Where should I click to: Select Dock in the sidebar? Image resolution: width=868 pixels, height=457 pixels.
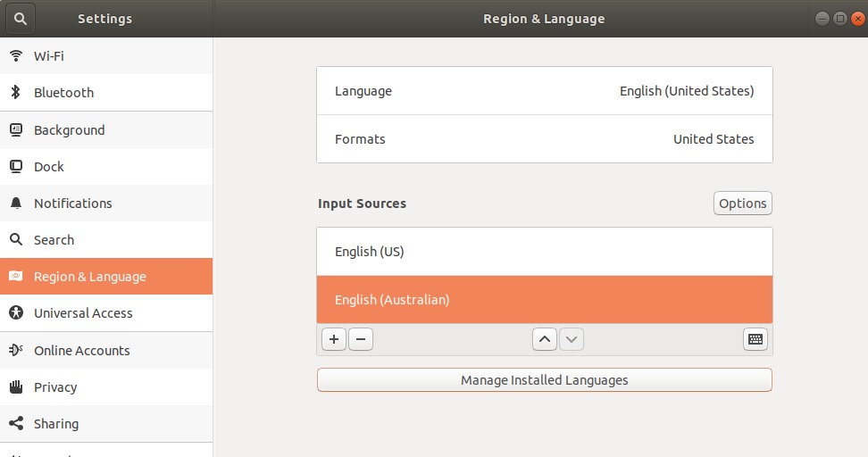pos(106,167)
